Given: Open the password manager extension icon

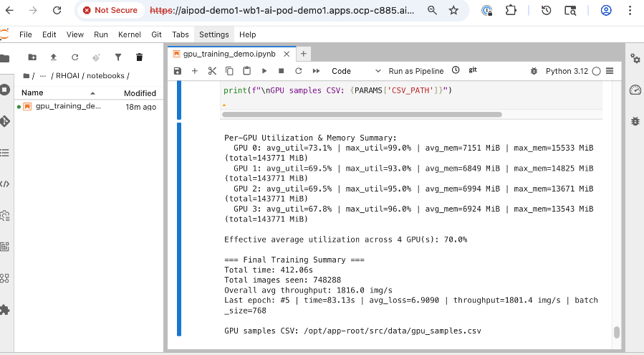Looking at the screenshot, I should pos(486,10).
